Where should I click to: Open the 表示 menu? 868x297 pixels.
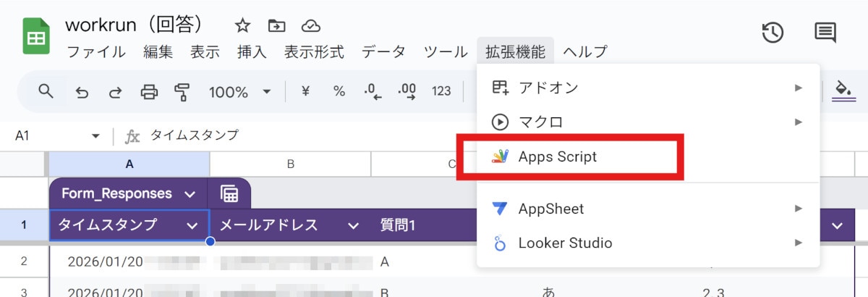pyautogui.click(x=205, y=52)
